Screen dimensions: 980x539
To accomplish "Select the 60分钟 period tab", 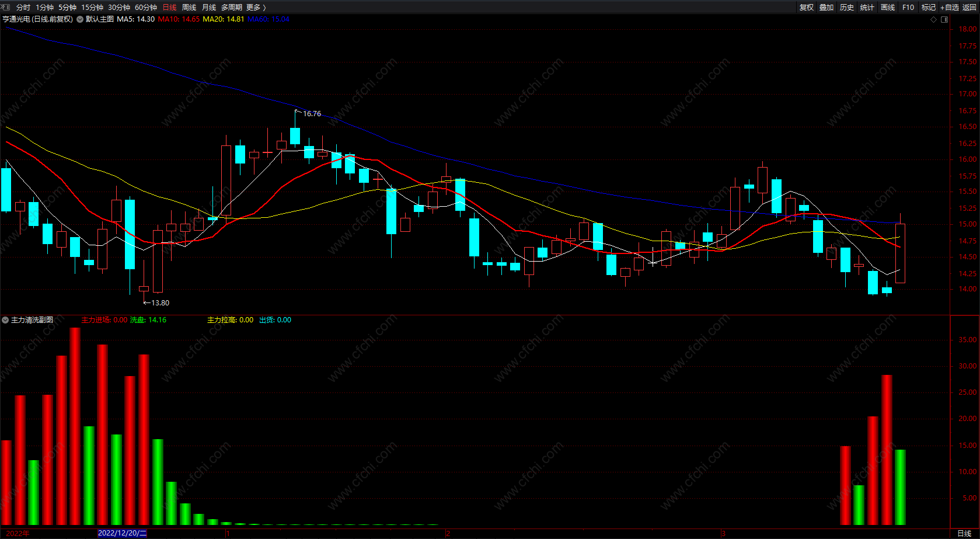I will pyautogui.click(x=146, y=8).
